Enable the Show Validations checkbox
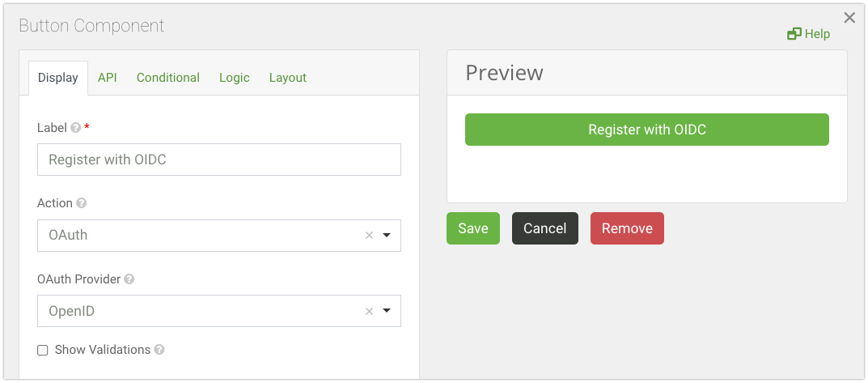The height and width of the screenshot is (383, 868). tap(43, 350)
